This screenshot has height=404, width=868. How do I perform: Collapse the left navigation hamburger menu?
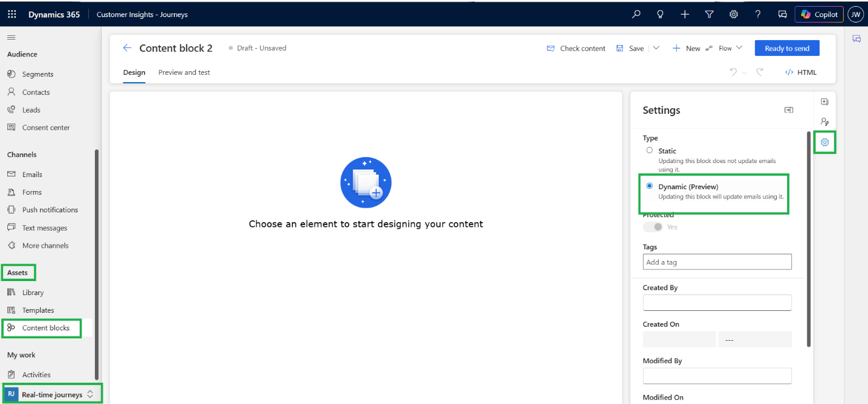11,38
